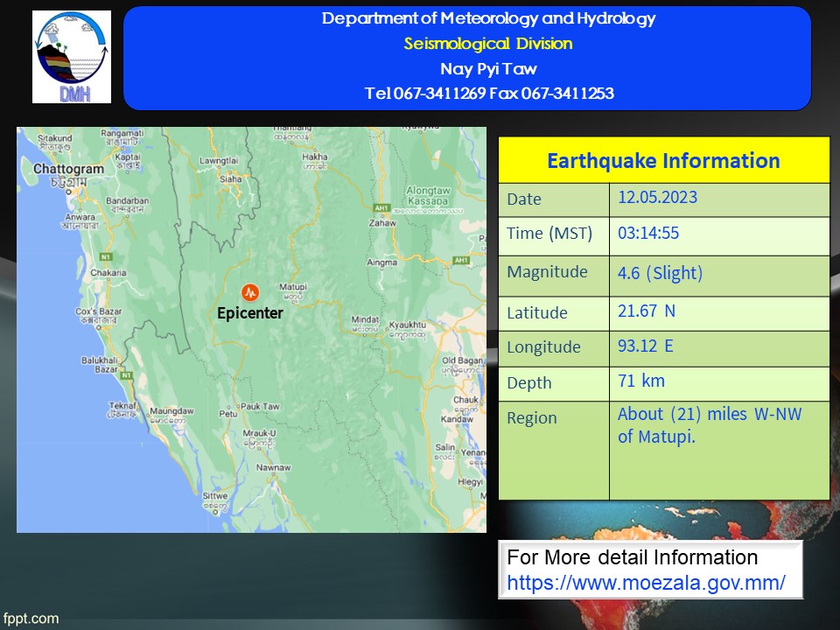This screenshot has width=840, height=630.
Task: Click Chakaria label on map
Action: point(108,273)
